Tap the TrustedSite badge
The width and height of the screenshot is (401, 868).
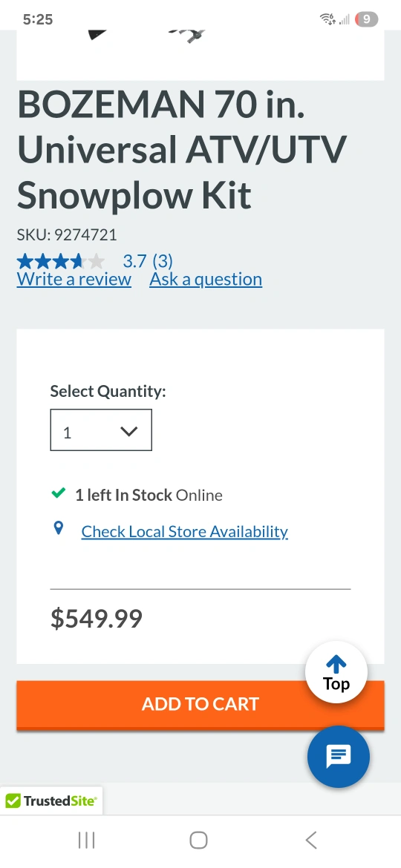pos(51,800)
